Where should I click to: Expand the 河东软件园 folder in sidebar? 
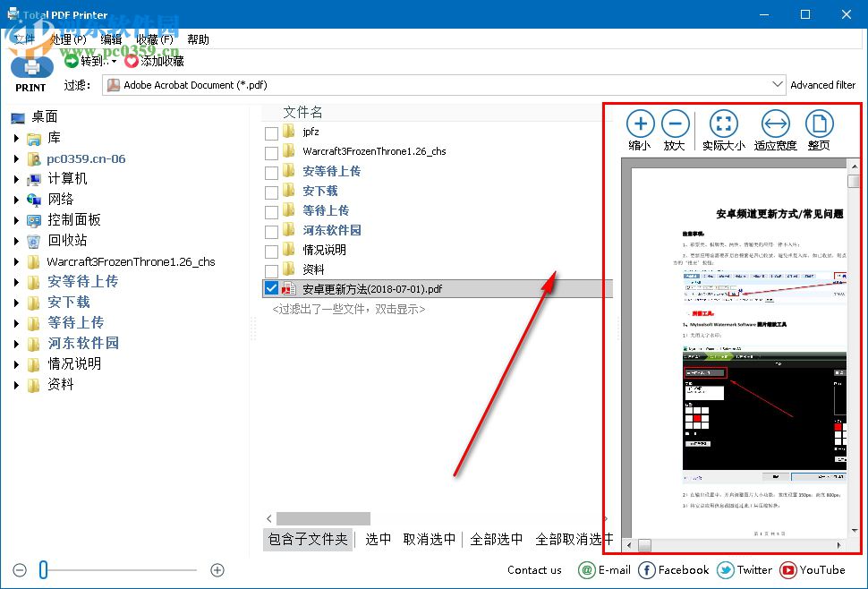pos(18,343)
